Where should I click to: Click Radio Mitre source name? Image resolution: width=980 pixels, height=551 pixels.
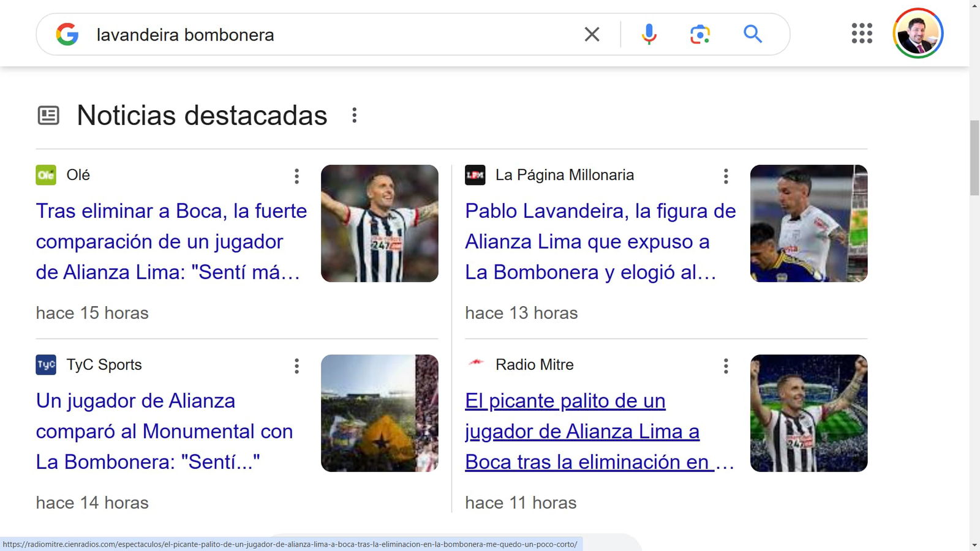coord(535,365)
